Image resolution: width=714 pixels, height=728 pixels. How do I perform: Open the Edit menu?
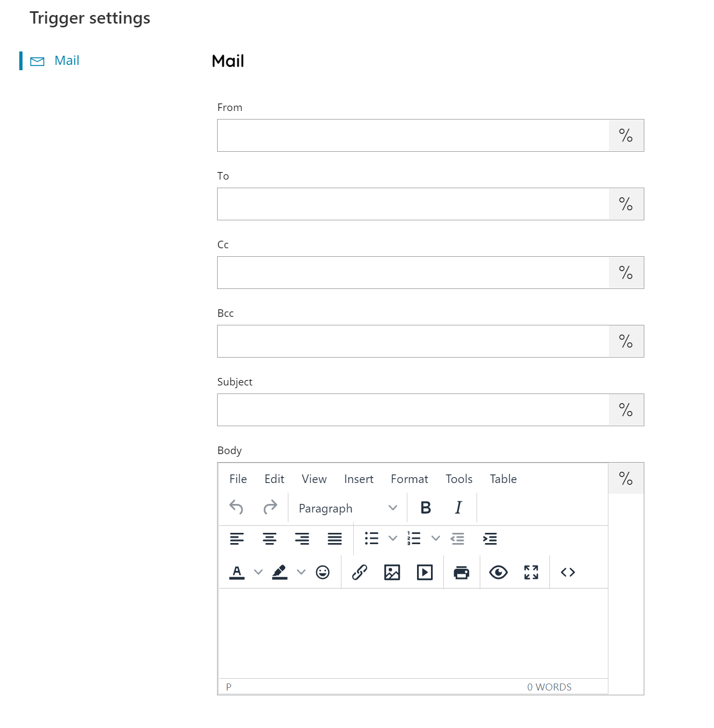pos(274,479)
